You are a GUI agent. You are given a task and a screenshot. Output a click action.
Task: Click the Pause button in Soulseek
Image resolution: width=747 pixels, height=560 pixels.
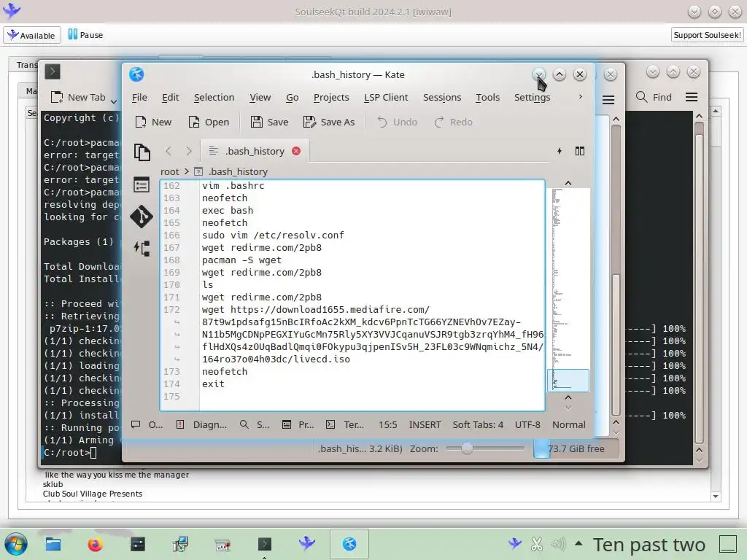(86, 35)
